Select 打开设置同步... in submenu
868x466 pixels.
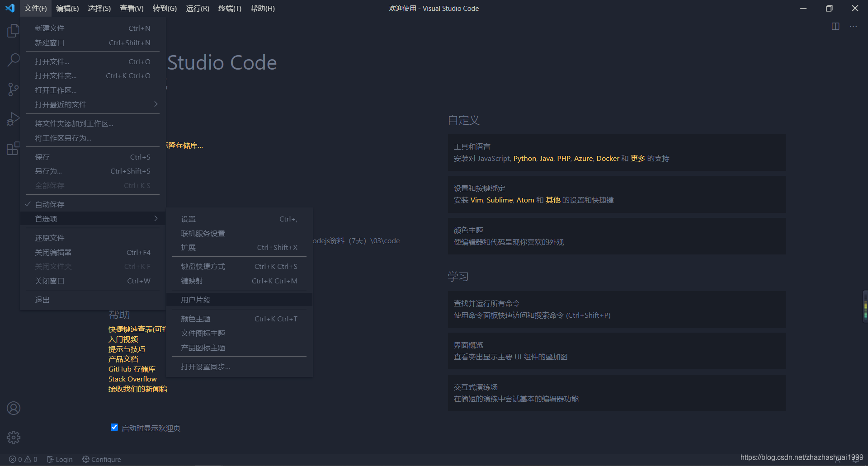[x=239, y=367]
